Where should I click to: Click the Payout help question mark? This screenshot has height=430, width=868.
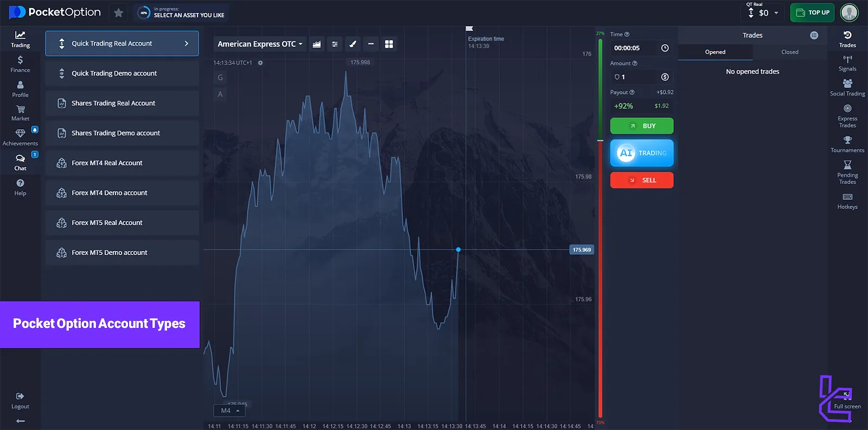[632, 92]
